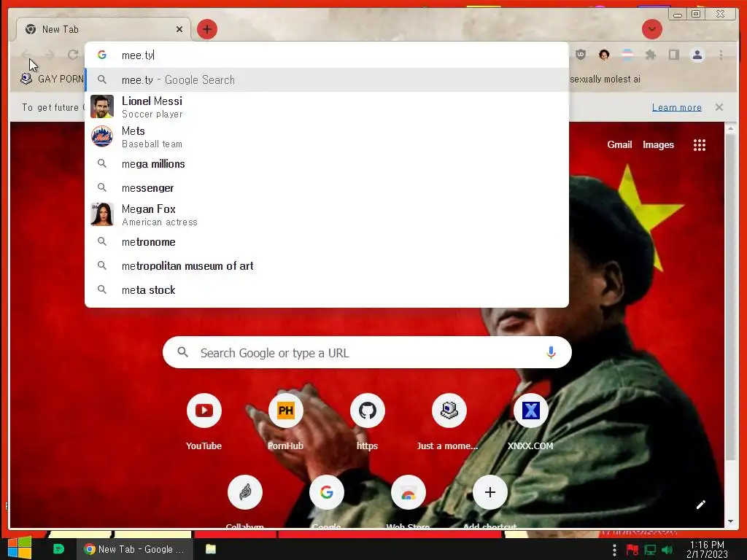
Task: Dismiss the info bar with X
Action: pos(719,107)
